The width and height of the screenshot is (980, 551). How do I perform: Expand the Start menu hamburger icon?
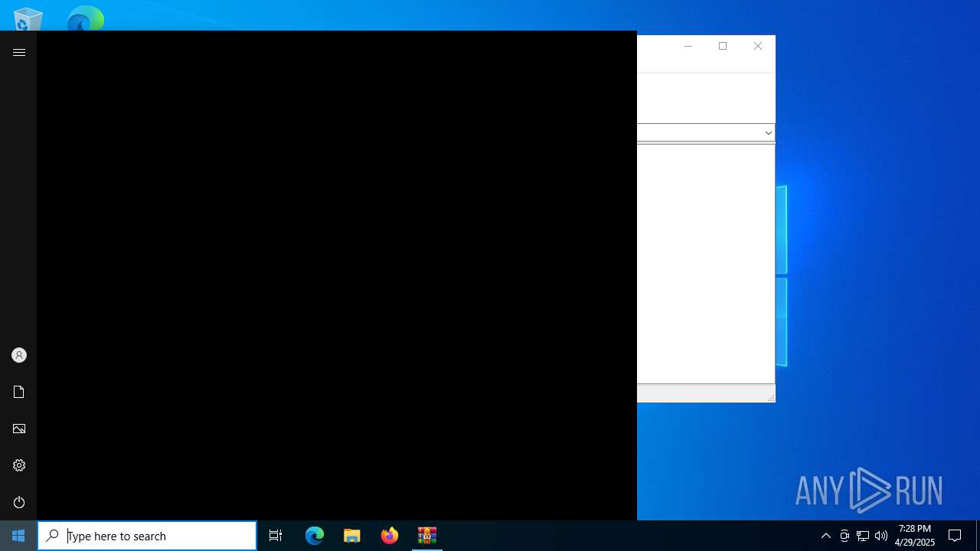19,53
